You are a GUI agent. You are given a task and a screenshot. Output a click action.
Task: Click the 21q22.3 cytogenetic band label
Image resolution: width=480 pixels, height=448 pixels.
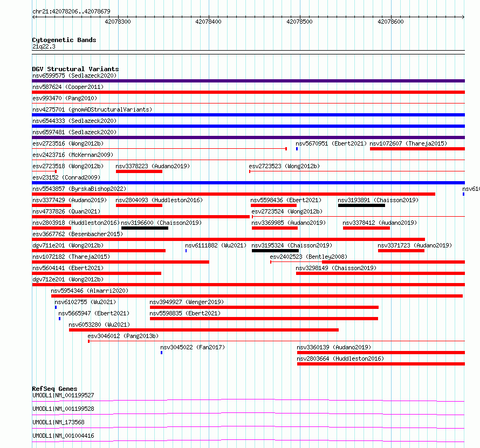coord(44,46)
